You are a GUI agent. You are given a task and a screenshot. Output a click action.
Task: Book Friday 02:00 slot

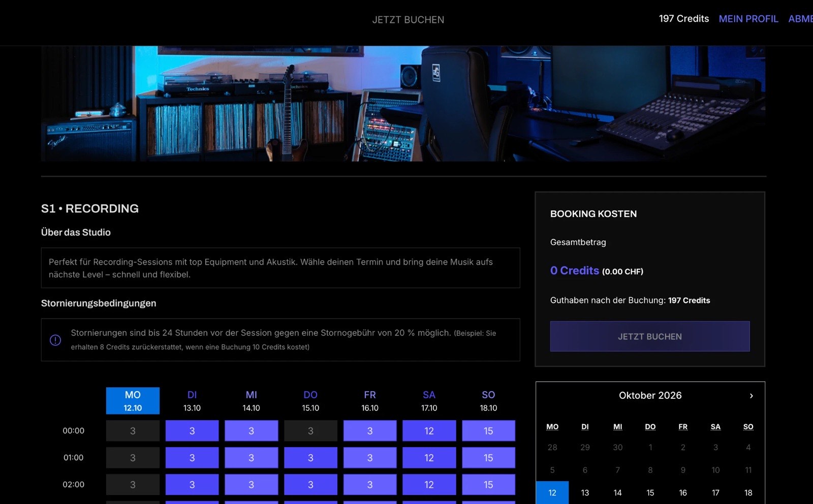click(370, 485)
